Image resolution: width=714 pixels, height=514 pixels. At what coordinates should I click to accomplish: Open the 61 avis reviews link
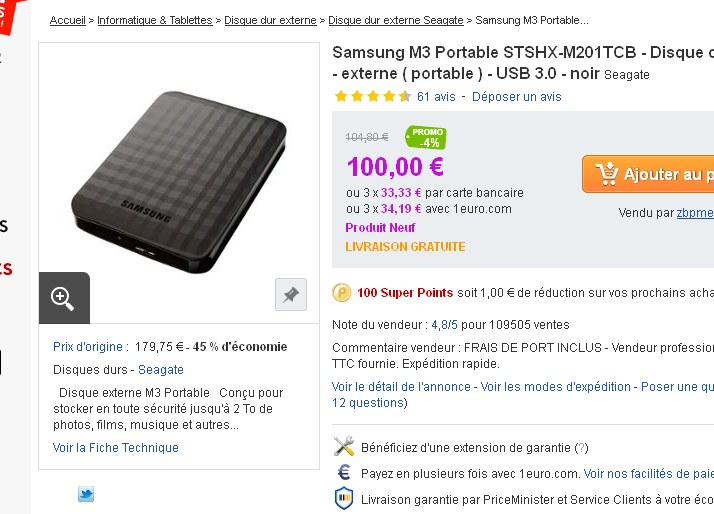point(436,97)
